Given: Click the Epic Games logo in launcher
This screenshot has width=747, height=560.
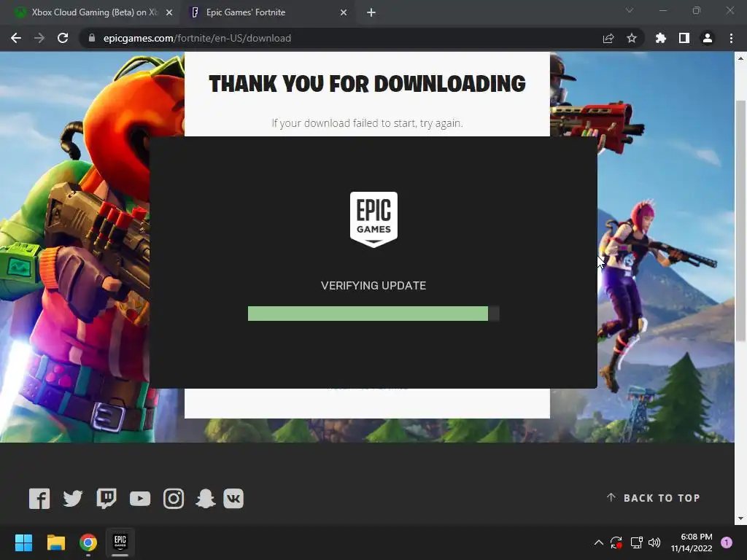Looking at the screenshot, I should pos(373,219).
